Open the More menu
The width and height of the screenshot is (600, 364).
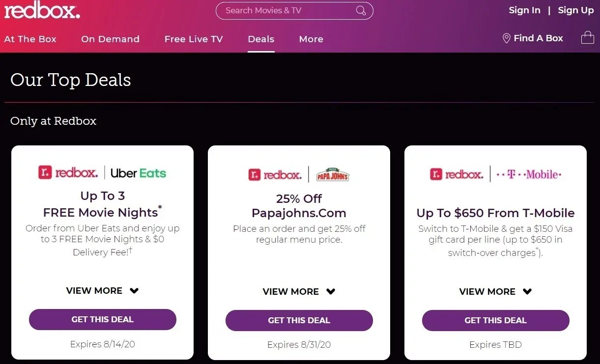311,39
